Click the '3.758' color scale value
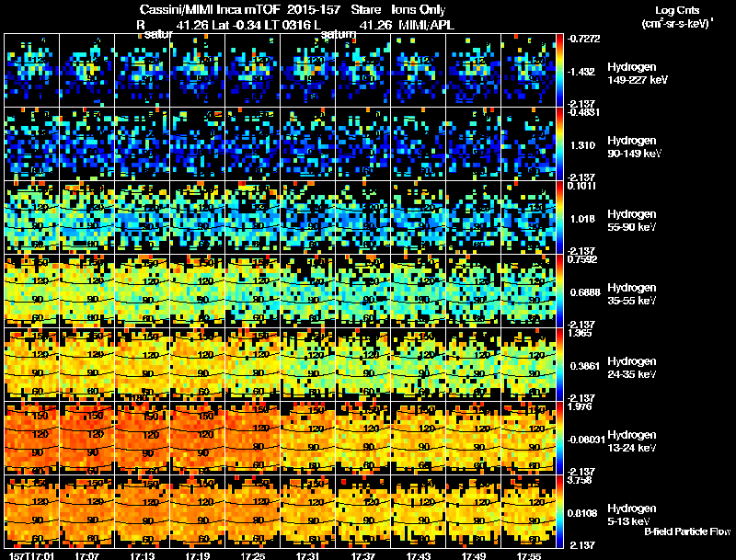736x560 pixels. 580,480
